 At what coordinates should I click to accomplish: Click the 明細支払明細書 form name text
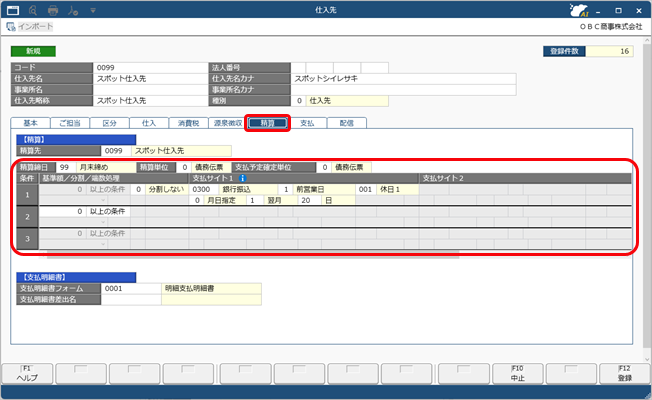pos(190,288)
